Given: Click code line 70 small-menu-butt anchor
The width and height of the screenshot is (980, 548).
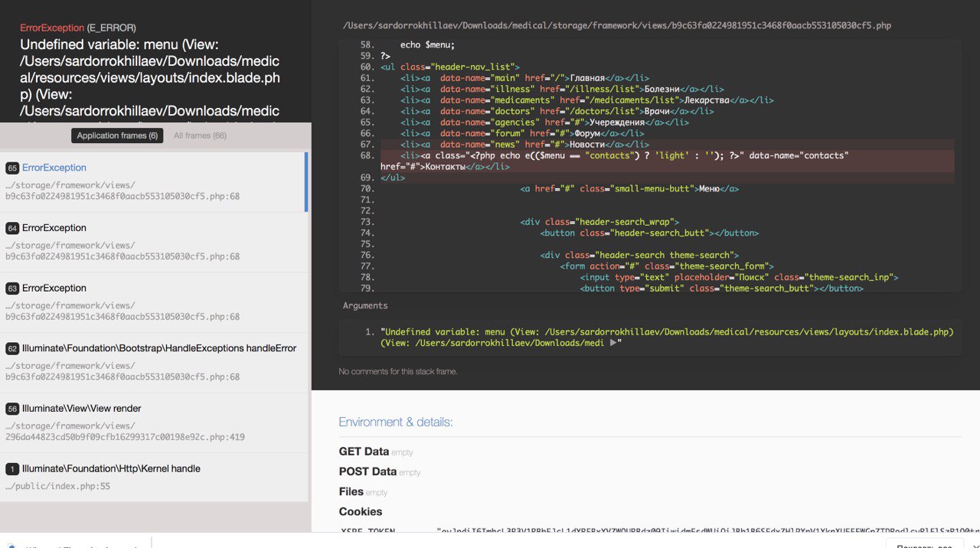Looking at the screenshot, I should pyautogui.click(x=629, y=188).
